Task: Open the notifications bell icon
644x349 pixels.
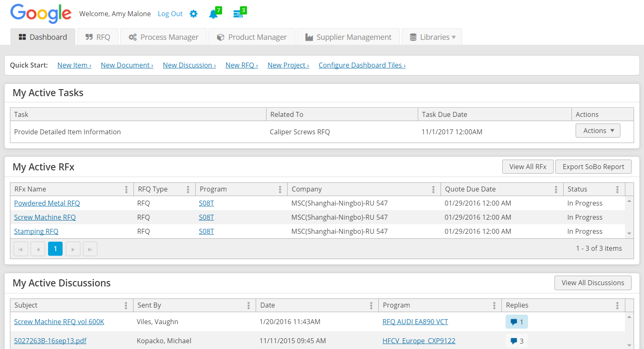Action: [x=213, y=14]
